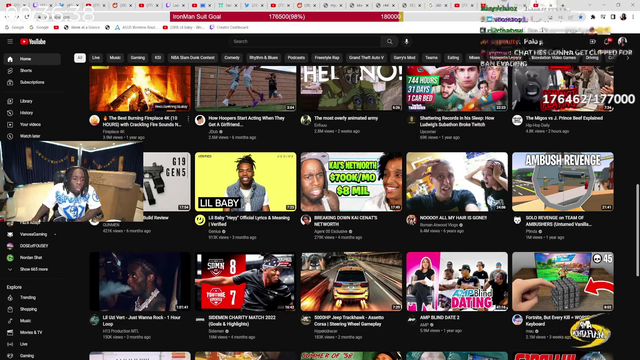640x360 pixels.
Task: Open the browser extensions puzzle icon
Action: pos(593,17)
